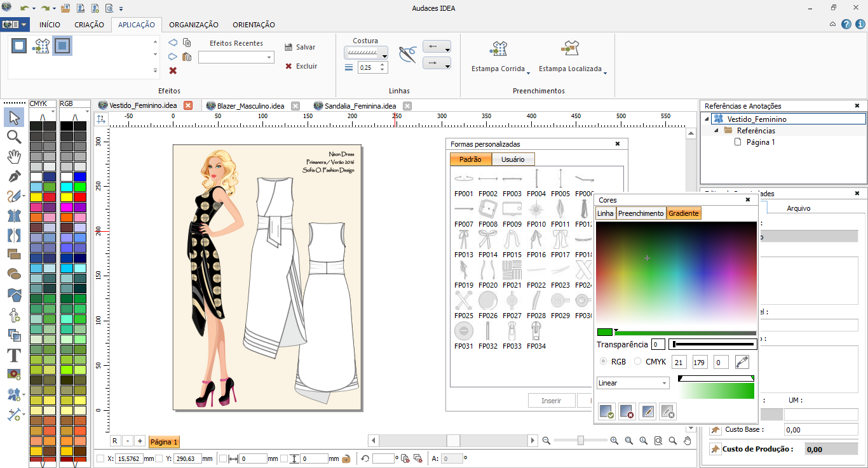Select the Hand pan tool

click(14, 156)
